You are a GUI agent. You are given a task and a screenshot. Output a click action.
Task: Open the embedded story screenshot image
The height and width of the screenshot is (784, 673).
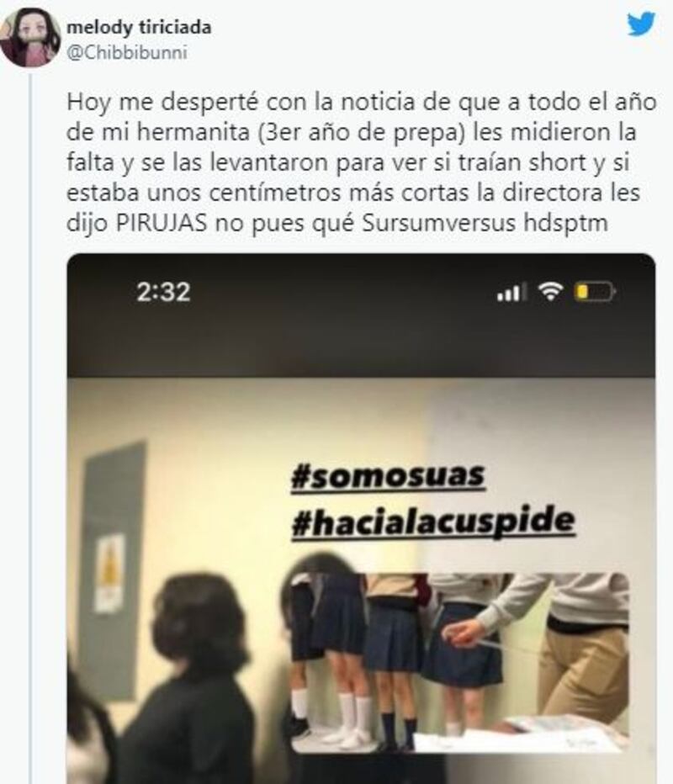pyautogui.click(x=361, y=518)
